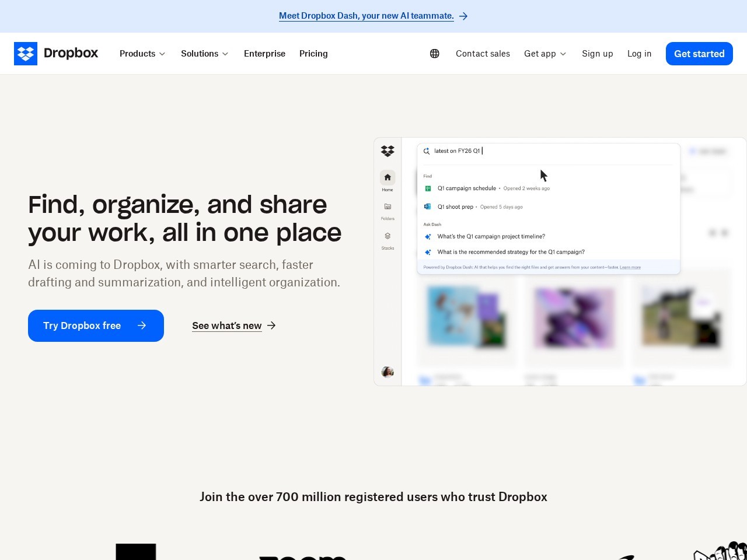Click the blurred blue bird thumbnail
Viewport: 747px width, 560px height.
coord(467,318)
